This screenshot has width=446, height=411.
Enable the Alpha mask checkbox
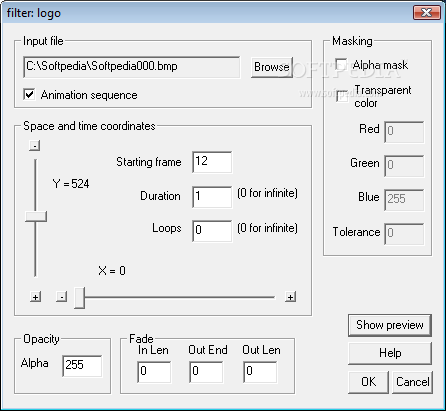click(x=341, y=65)
